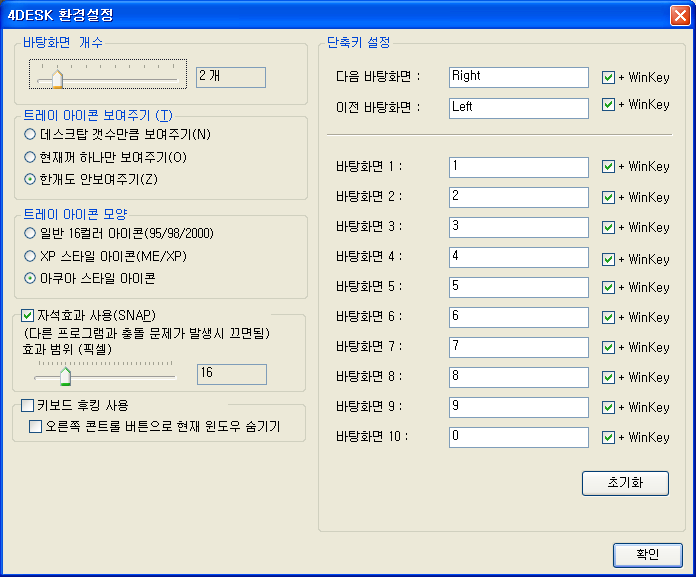Screen dimensions: 696x577
Task: Close the 4DESK 환경설정 dialog window
Action: (678, 15)
